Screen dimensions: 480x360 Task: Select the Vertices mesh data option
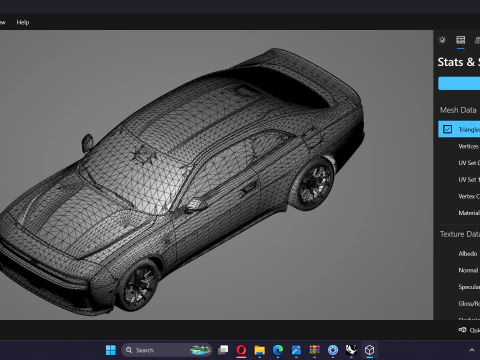469,146
